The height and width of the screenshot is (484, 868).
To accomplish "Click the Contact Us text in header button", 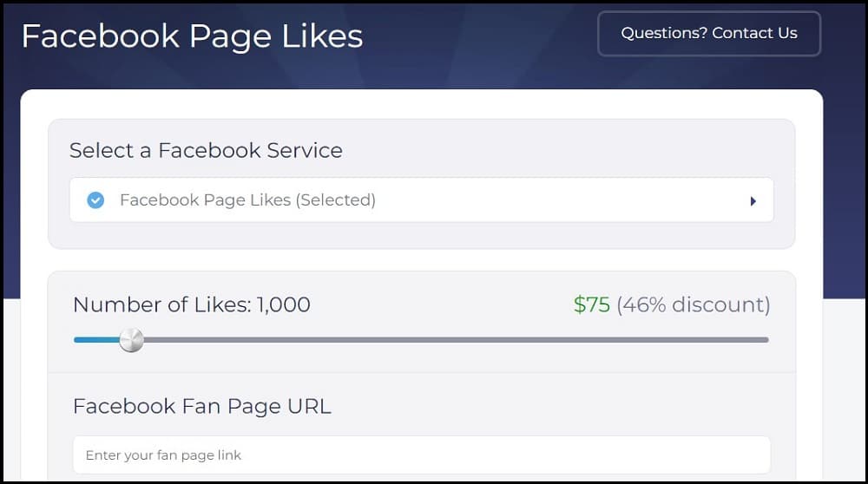I will point(754,33).
